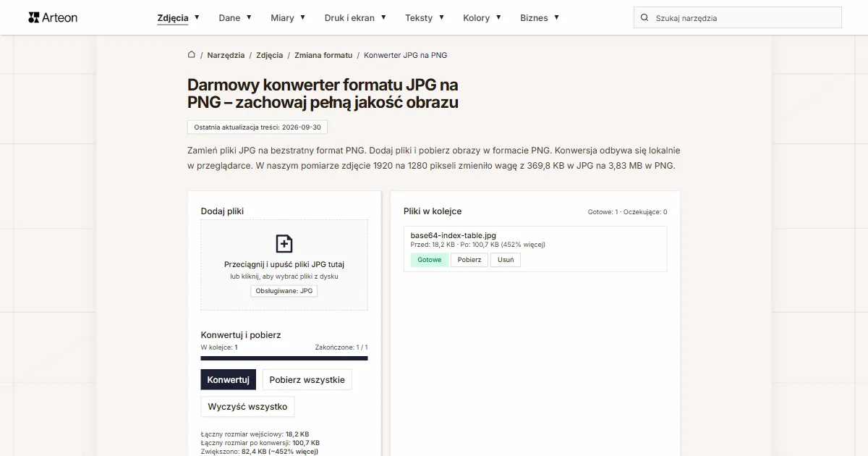This screenshot has width=868, height=456.
Task: Click the add-file icon in drop zone
Action: (284, 243)
